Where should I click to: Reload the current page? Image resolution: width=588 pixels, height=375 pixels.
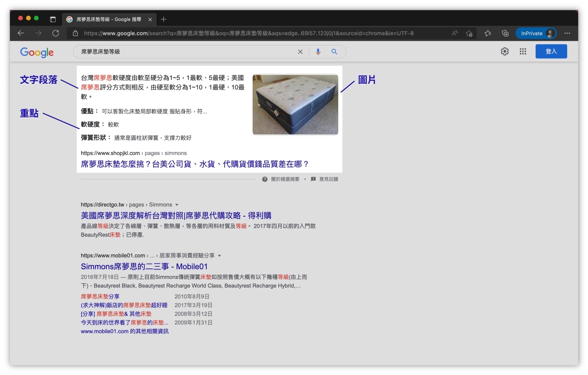pos(56,33)
